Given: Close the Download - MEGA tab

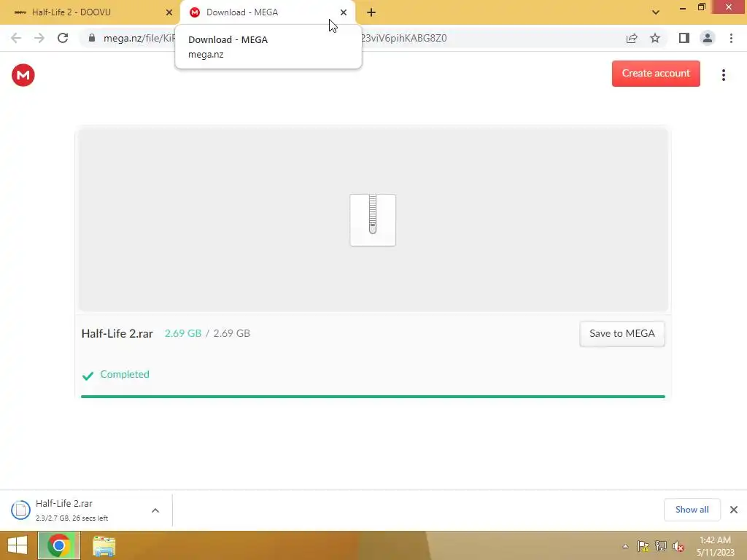Looking at the screenshot, I should [343, 12].
